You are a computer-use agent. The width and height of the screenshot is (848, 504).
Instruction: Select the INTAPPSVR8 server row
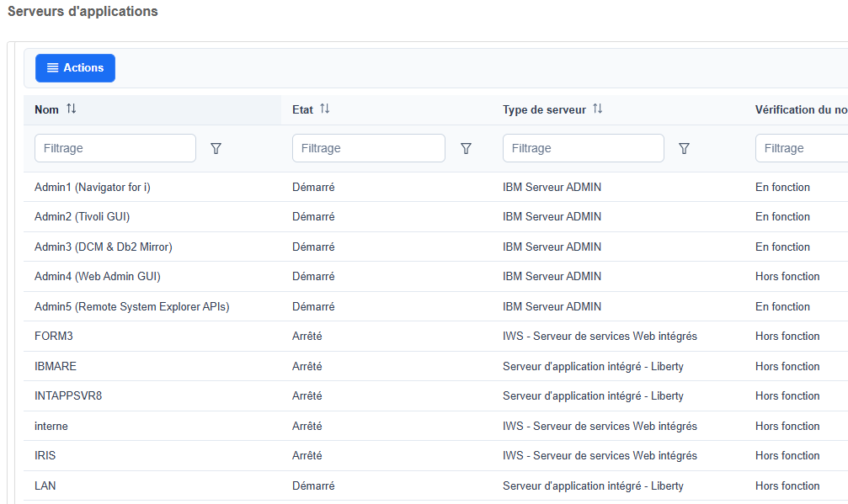coord(436,396)
